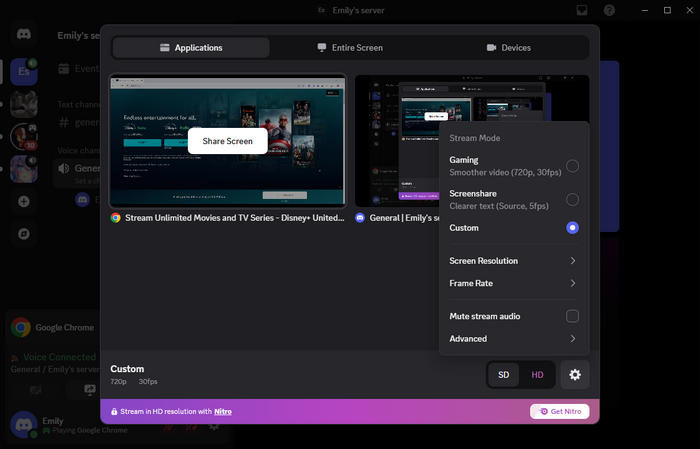
Task: Click the Discord home logo in sidebar
Action: click(24, 34)
